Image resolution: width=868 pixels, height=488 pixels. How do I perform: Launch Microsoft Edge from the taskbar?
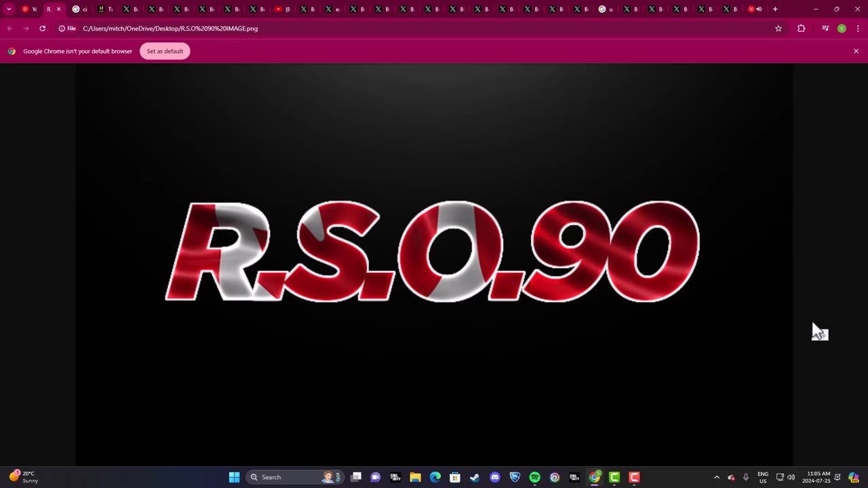pos(435,477)
